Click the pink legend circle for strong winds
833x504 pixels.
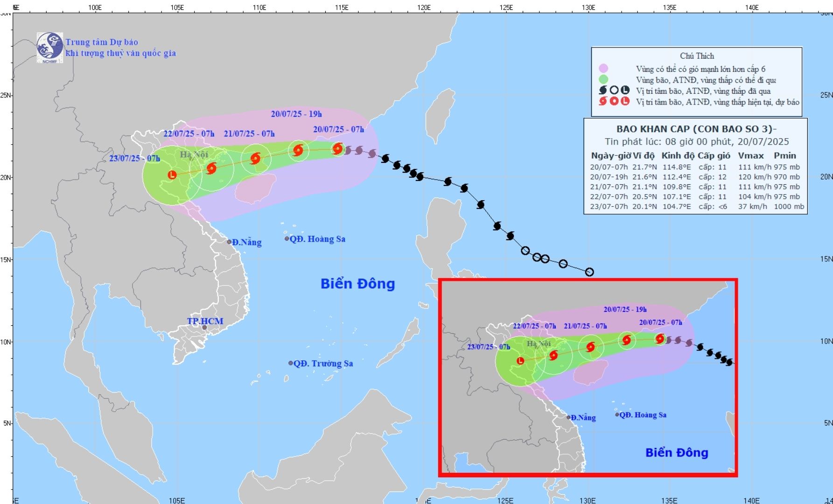click(603, 69)
